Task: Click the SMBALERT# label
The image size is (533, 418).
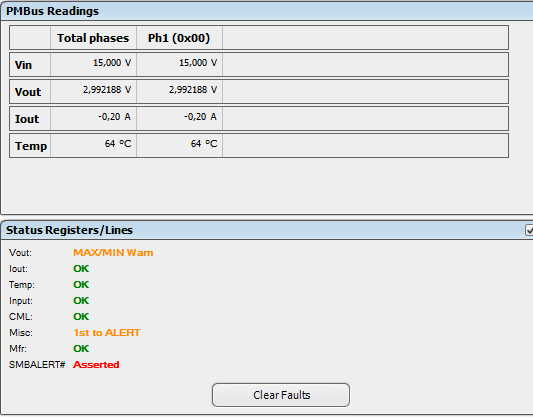Action: (x=37, y=365)
